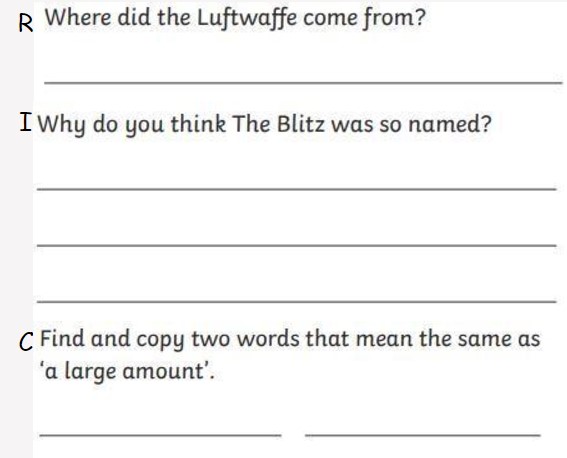Image resolution: width=567 pixels, height=458 pixels.
Task: Click third answer line under Blitz question
Action: [x=297, y=301]
